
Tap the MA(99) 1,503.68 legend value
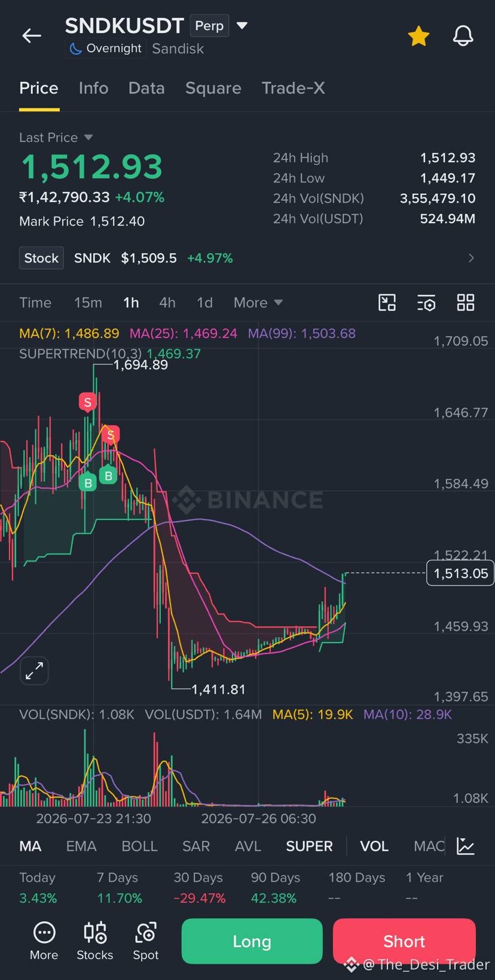(x=302, y=333)
